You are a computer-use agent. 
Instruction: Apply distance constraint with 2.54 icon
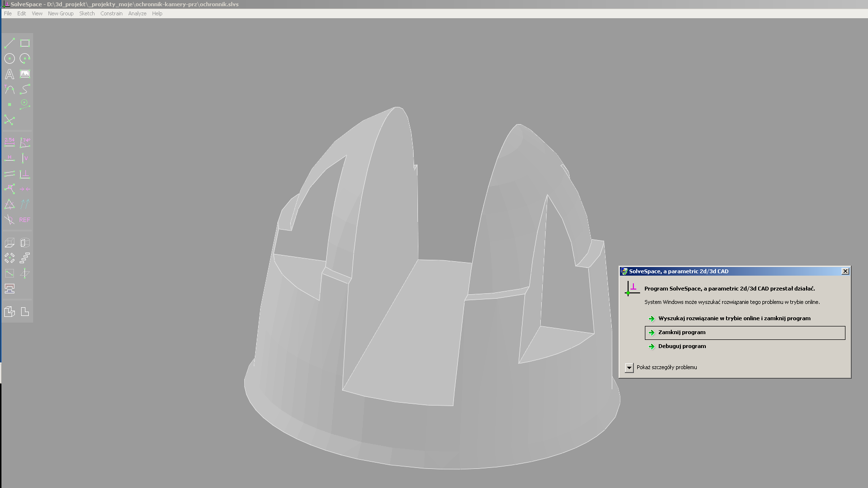point(10,142)
